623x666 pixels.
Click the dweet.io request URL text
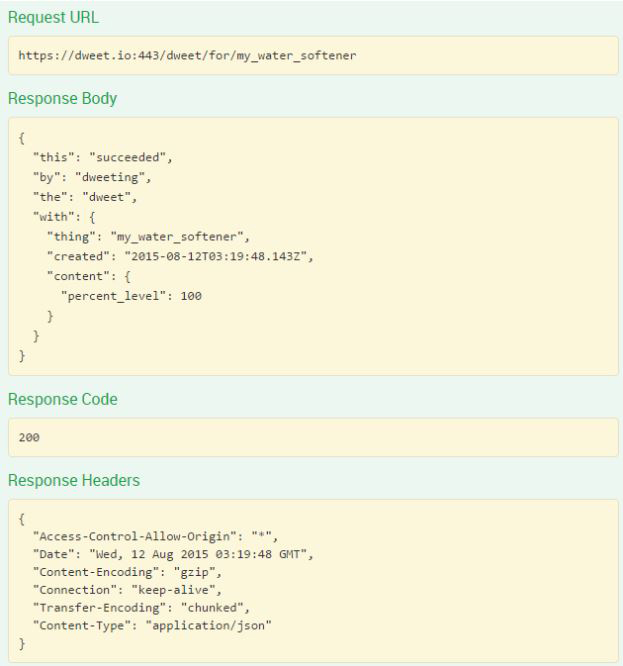pos(187,55)
